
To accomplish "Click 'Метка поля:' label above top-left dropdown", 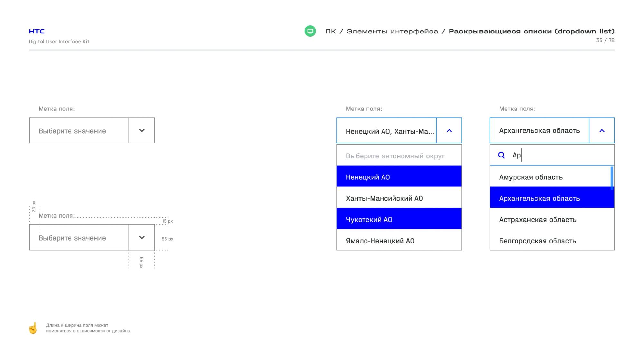I will click(x=57, y=109).
